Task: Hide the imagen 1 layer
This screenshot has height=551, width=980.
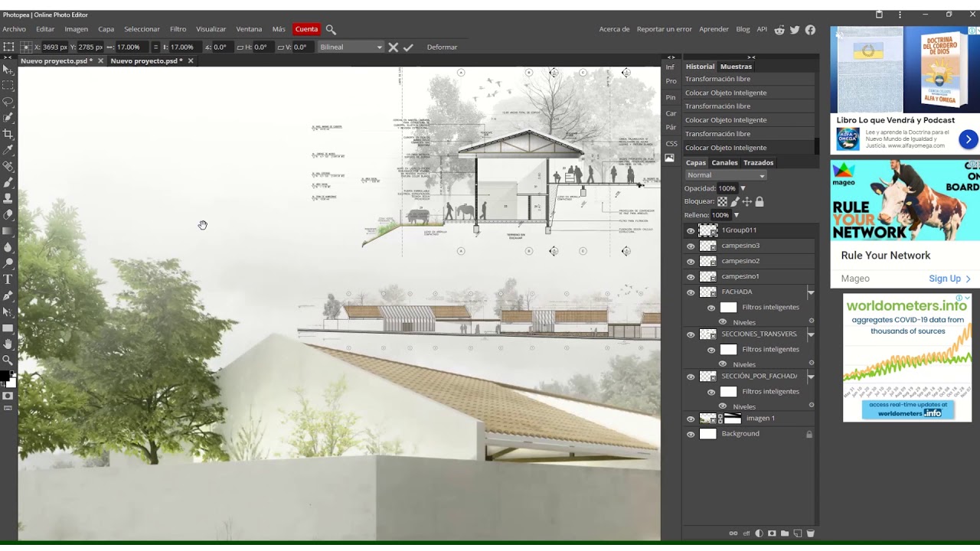Action: pyautogui.click(x=691, y=419)
